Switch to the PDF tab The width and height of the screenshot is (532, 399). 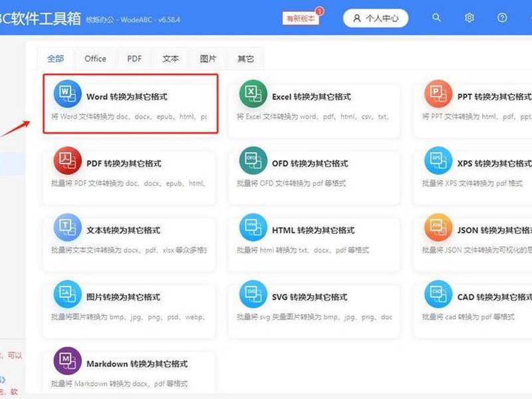tap(134, 59)
